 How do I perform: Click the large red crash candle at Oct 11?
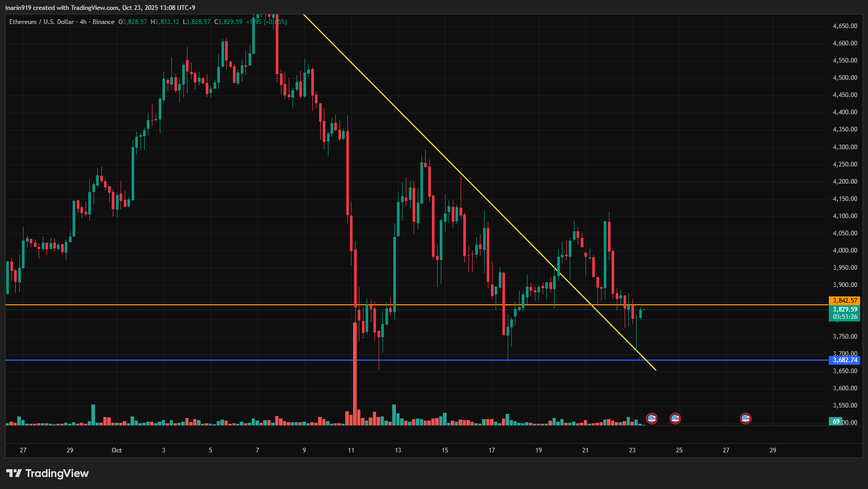(355, 334)
